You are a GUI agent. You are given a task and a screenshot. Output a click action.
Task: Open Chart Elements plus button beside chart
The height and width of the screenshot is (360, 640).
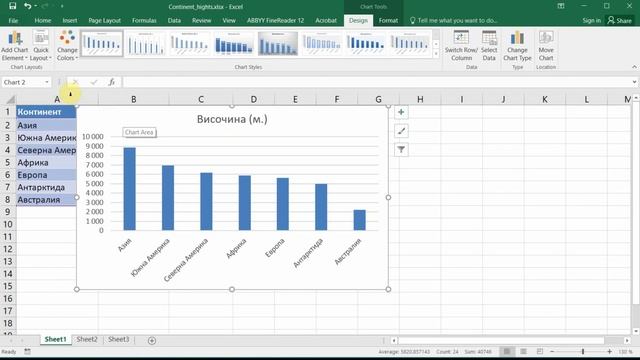(401, 112)
